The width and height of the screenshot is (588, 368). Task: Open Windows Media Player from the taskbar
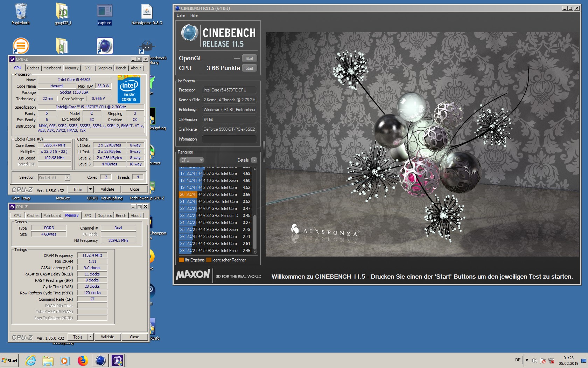click(65, 360)
